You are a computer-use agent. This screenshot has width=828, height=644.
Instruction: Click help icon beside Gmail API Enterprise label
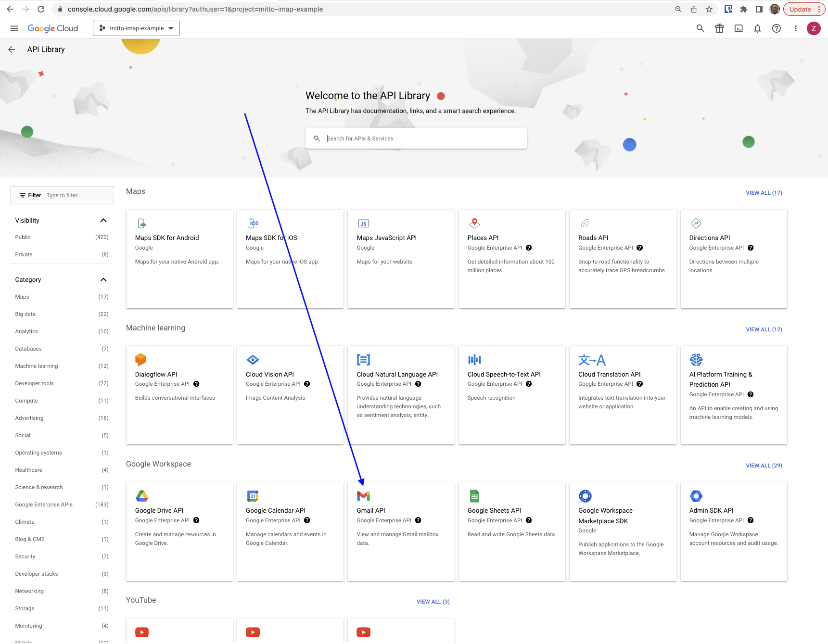(418, 520)
